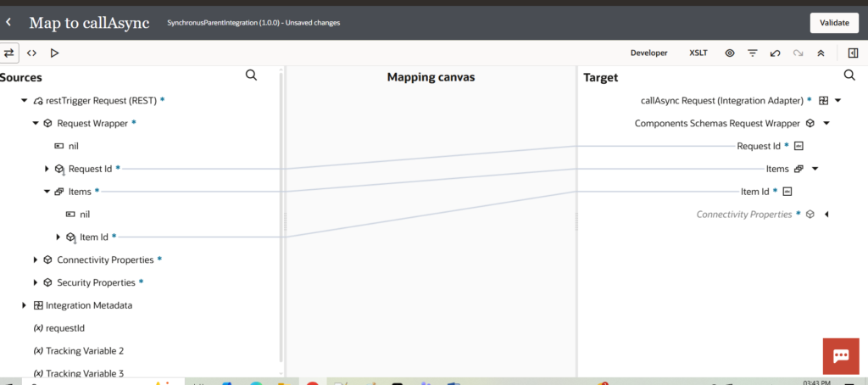Expand the Security Properties node
The height and width of the screenshot is (385, 868).
[36, 282]
